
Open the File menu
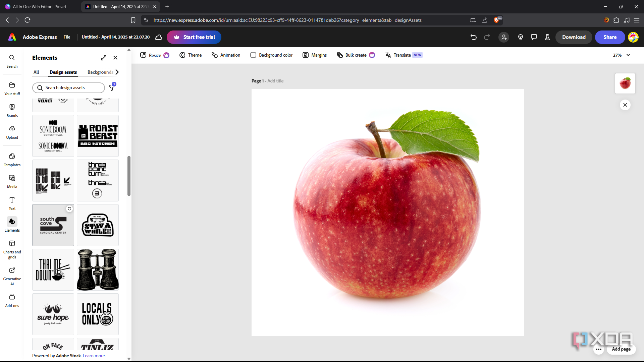coord(67,37)
